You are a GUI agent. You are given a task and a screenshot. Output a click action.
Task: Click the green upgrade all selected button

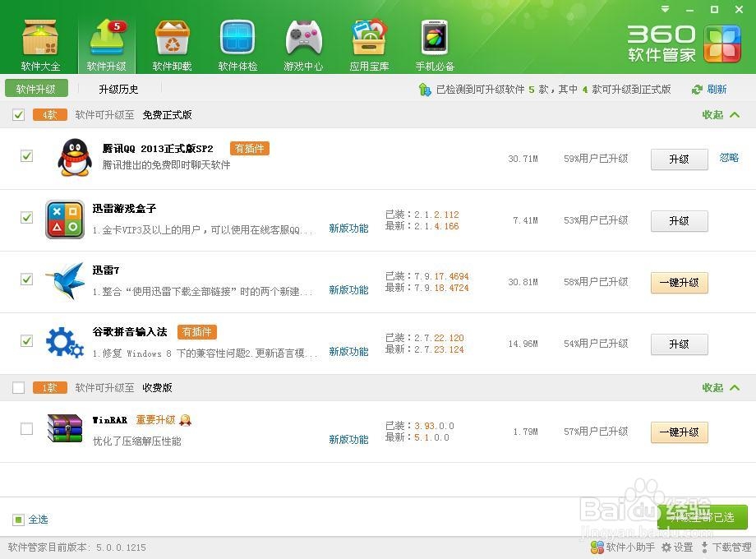tap(703, 517)
